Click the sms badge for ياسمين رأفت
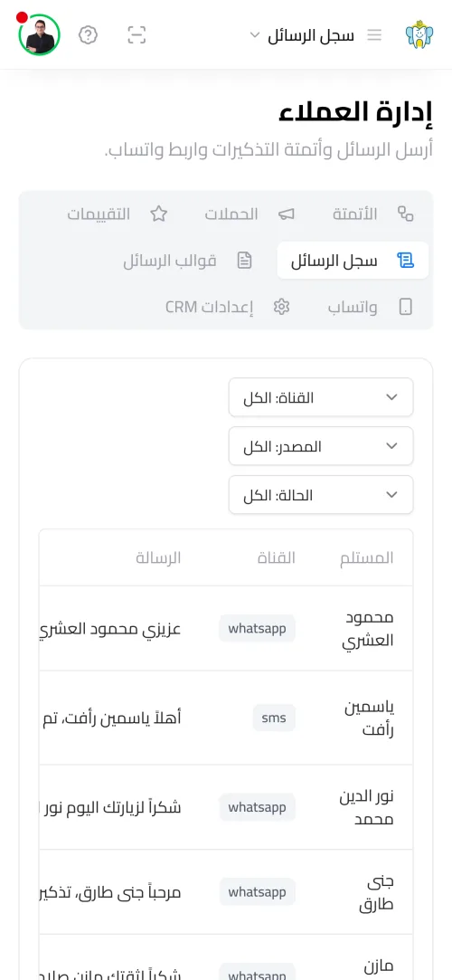This screenshot has height=980, width=452. click(274, 718)
